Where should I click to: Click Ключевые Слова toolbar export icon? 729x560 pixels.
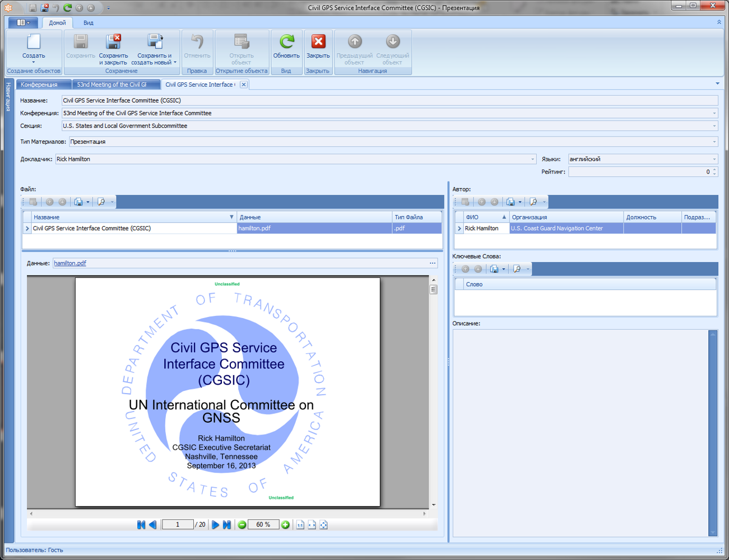(x=494, y=269)
